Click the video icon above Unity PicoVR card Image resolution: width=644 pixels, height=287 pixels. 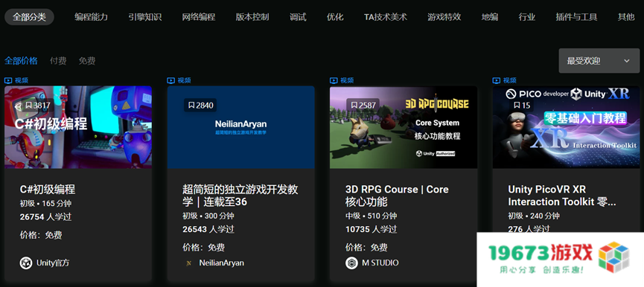(x=497, y=80)
